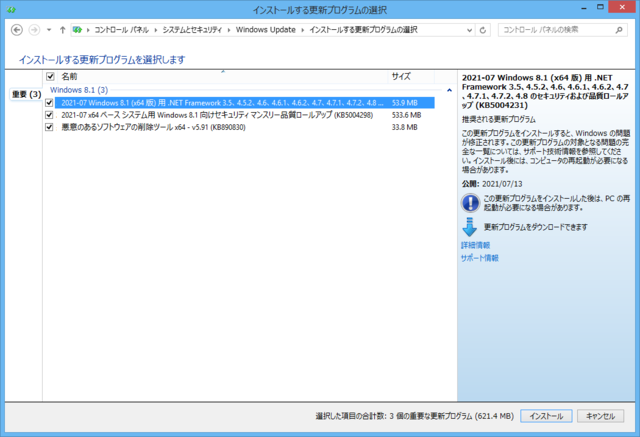Click the window title bar system icon
The height and width of the screenshot is (437, 640).
11,9
